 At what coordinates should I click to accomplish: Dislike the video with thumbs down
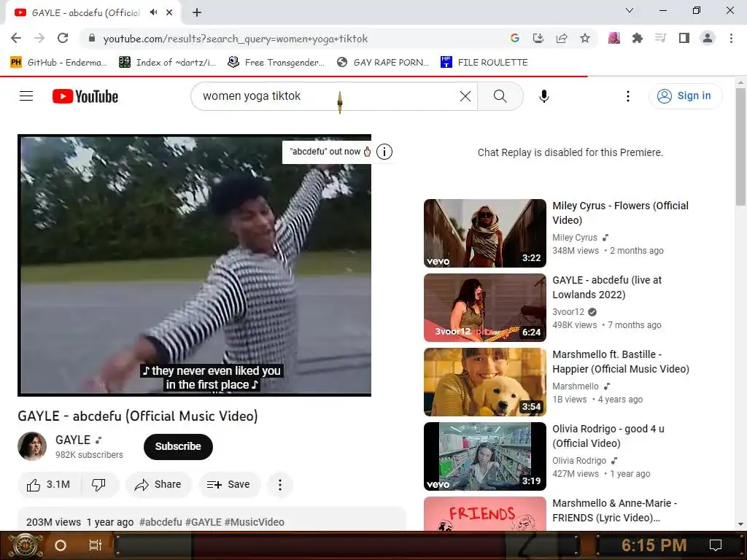tap(99, 485)
